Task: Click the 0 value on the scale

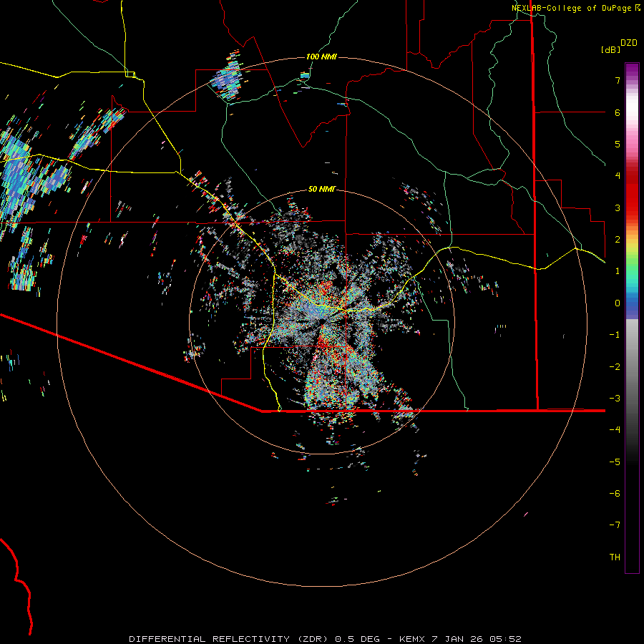Action: point(618,303)
